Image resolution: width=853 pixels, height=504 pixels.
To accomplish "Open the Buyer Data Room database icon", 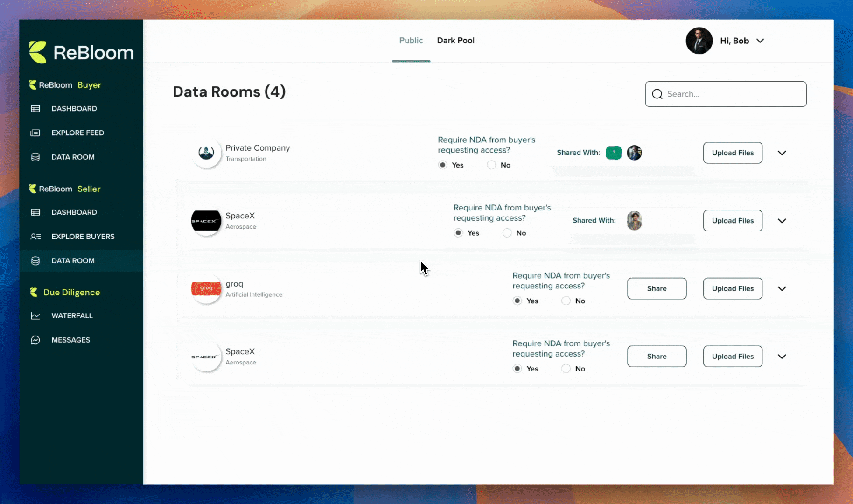I will (x=35, y=157).
